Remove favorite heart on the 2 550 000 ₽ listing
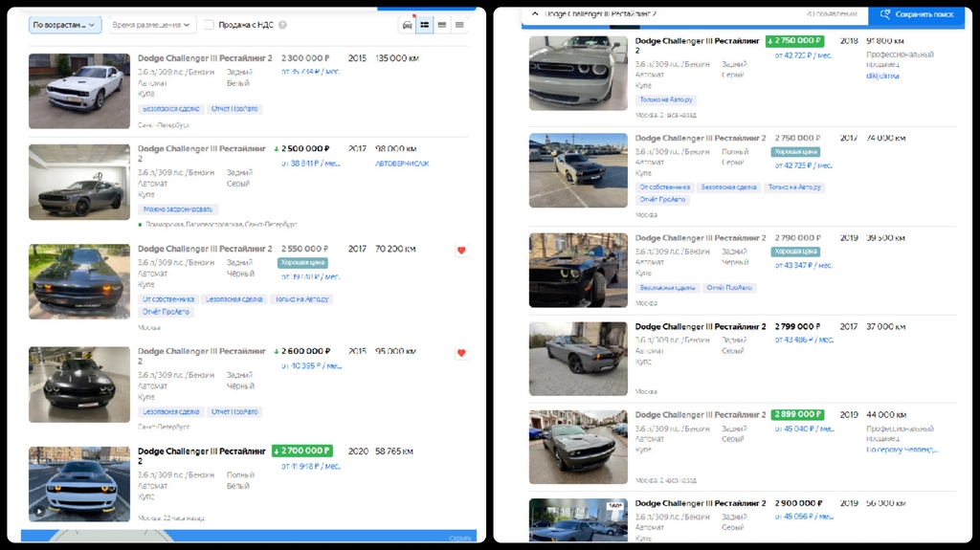 pos(461,251)
